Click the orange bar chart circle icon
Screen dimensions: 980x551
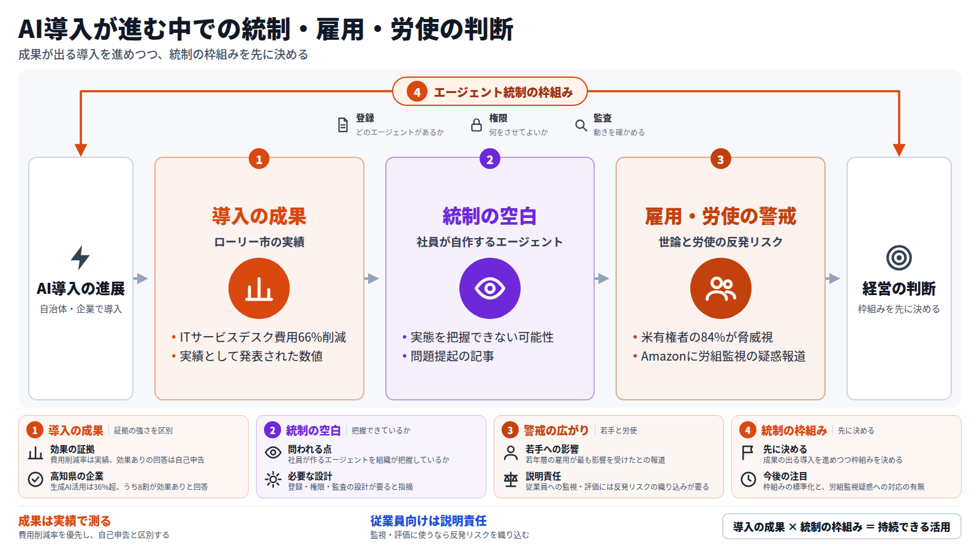259,288
